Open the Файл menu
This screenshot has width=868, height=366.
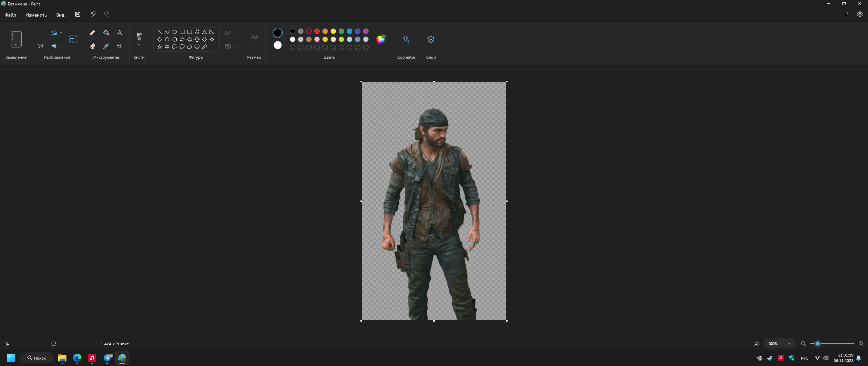[x=10, y=15]
